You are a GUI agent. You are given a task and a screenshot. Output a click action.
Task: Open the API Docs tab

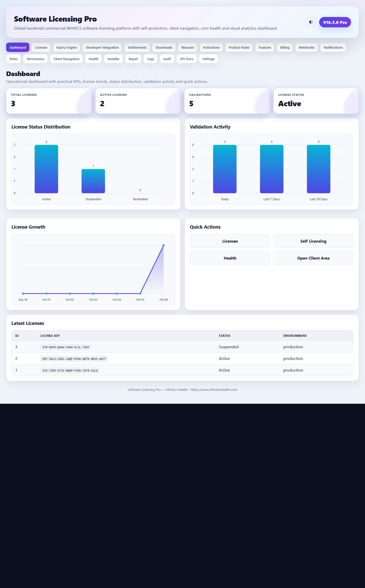(187, 59)
